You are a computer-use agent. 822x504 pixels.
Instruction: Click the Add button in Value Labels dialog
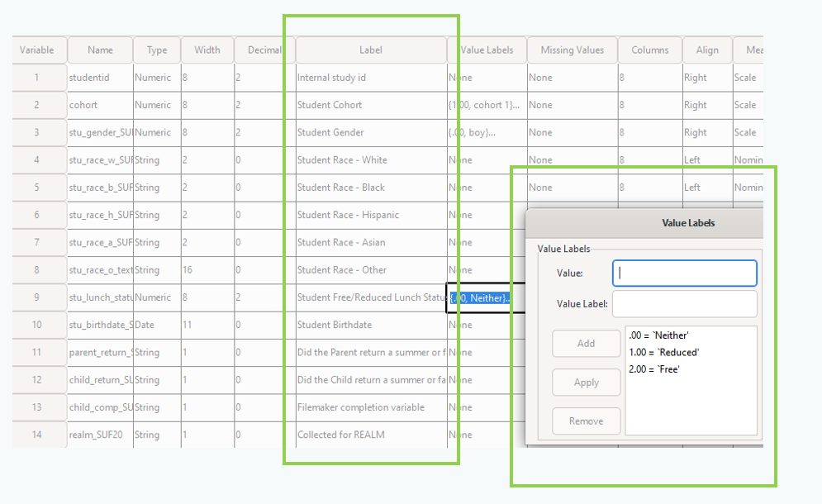[x=586, y=344]
